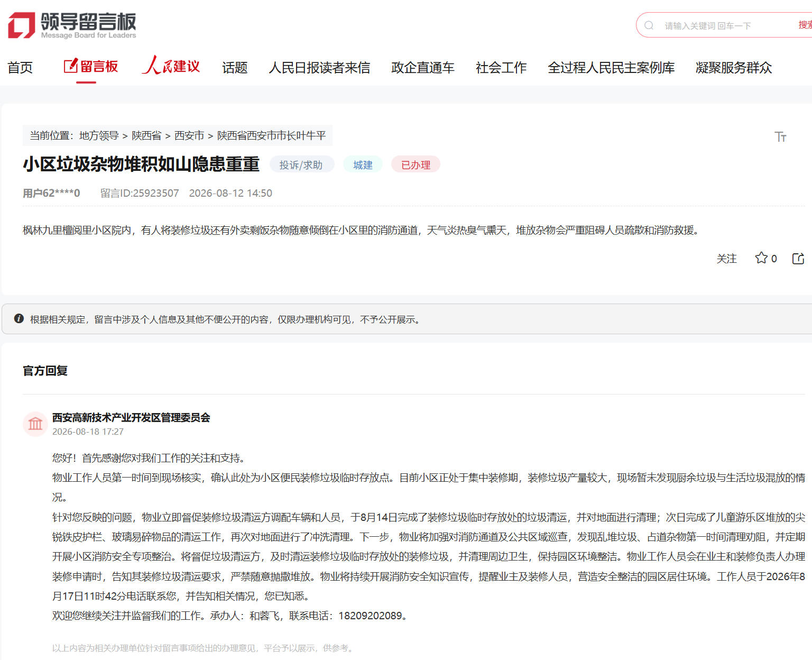
Task: Open the 话题 navigation item
Action: click(x=235, y=68)
